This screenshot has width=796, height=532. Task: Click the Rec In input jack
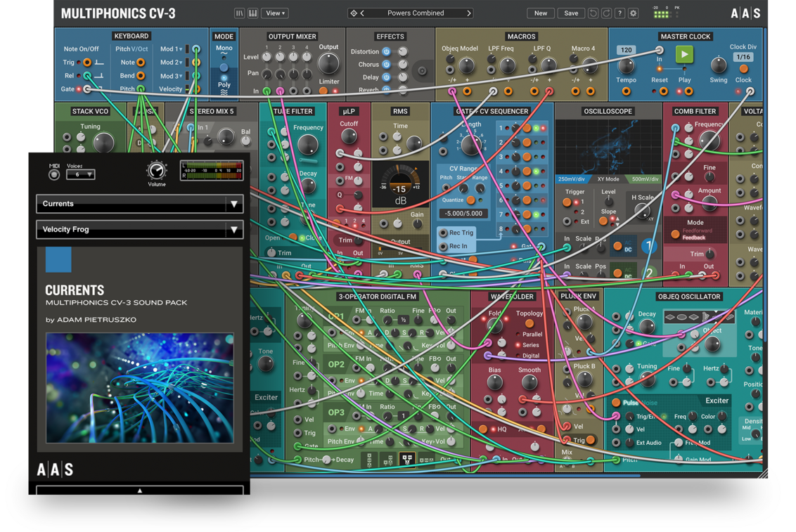click(x=443, y=247)
